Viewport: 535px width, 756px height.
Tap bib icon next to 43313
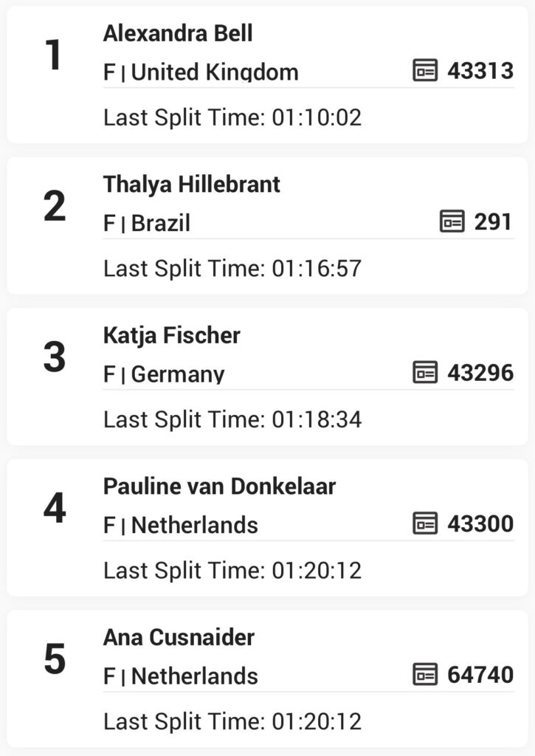tap(425, 70)
